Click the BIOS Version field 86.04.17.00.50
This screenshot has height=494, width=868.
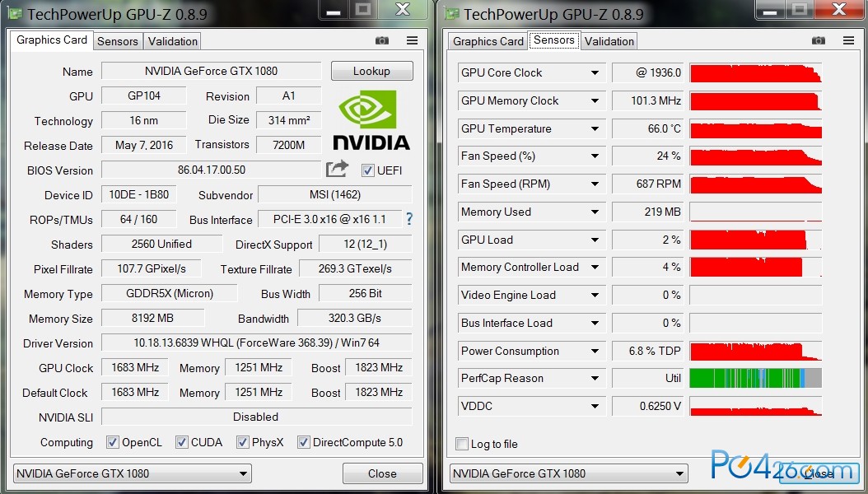click(x=211, y=170)
